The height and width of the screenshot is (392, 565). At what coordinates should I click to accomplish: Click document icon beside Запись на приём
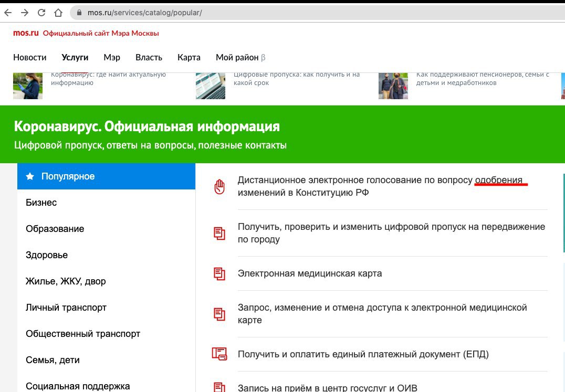(219, 387)
